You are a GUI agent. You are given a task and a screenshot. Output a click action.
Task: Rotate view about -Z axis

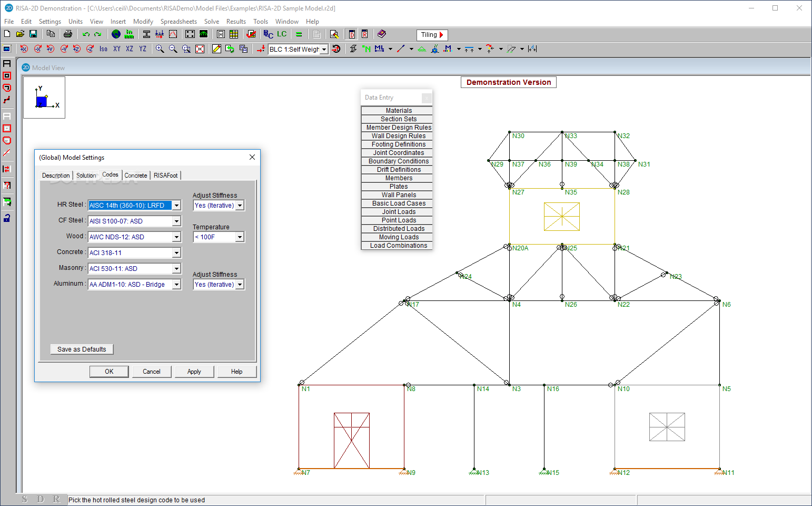click(x=90, y=49)
